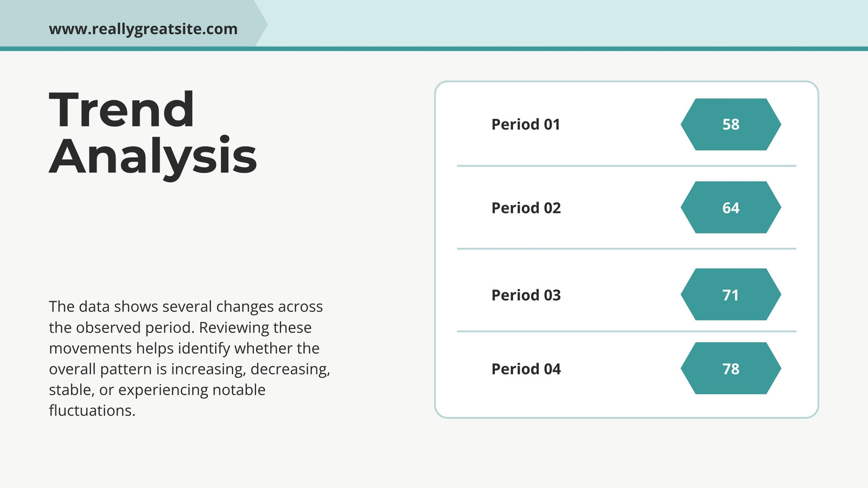Select the Period 04 label
Image resolution: width=868 pixels, height=488 pixels.
tap(526, 369)
